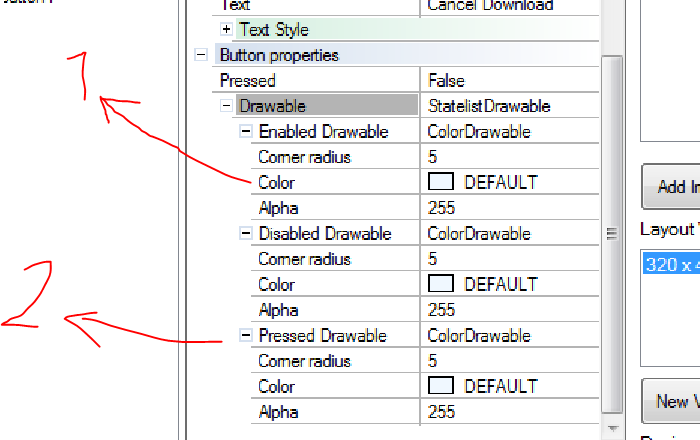
Task: Collapse the Enabled Drawable node
Action: pyautogui.click(x=246, y=132)
